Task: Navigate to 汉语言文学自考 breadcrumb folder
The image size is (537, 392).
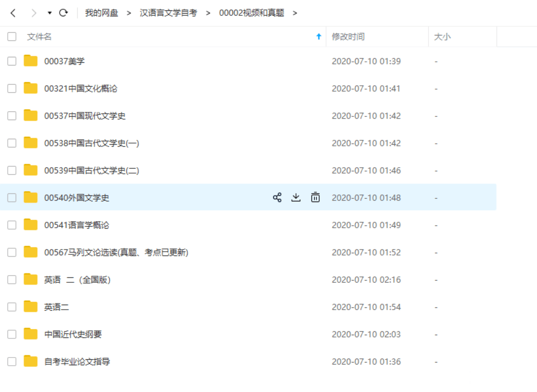Action: pyautogui.click(x=168, y=13)
